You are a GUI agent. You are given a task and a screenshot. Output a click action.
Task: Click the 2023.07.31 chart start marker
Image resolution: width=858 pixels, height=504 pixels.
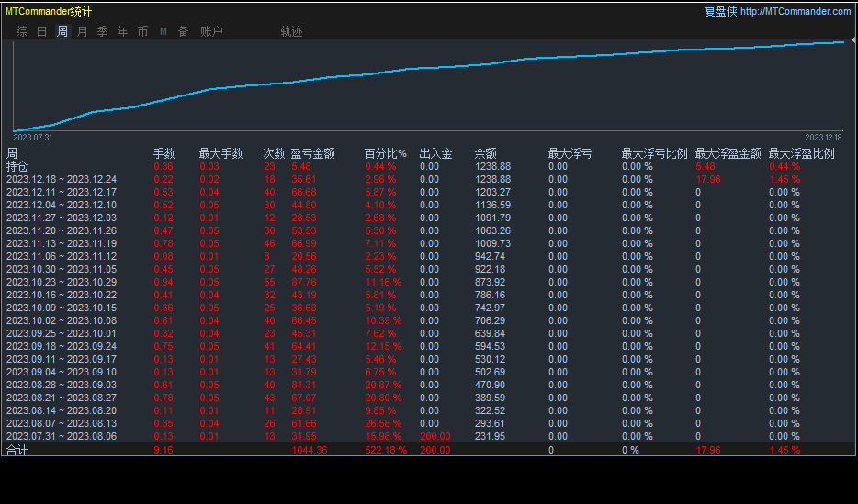point(33,137)
